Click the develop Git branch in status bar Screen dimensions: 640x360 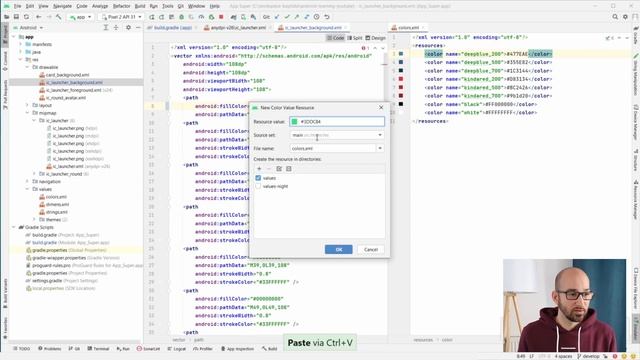[x=589, y=356]
